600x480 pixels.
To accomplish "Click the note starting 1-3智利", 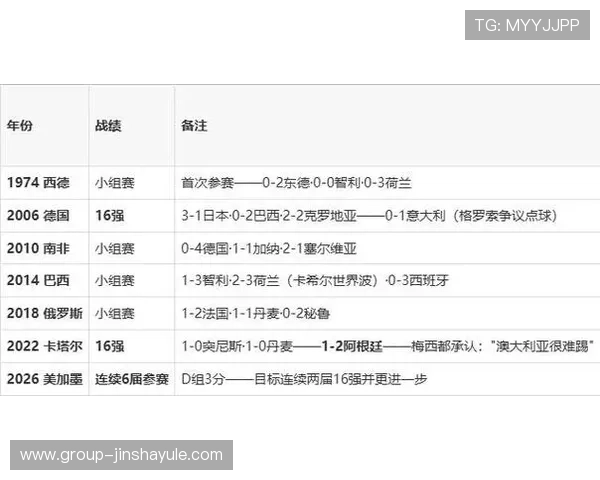I will [x=315, y=281].
